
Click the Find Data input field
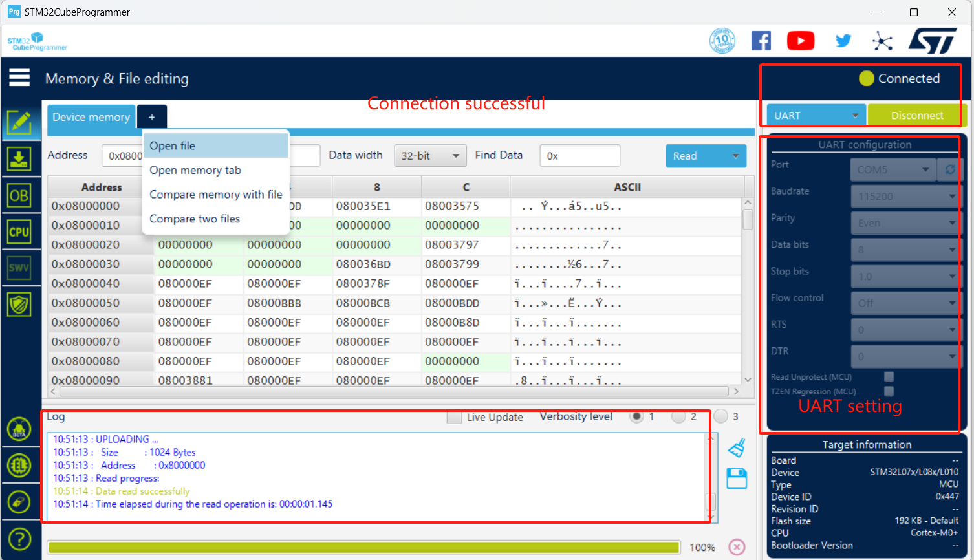tap(580, 156)
